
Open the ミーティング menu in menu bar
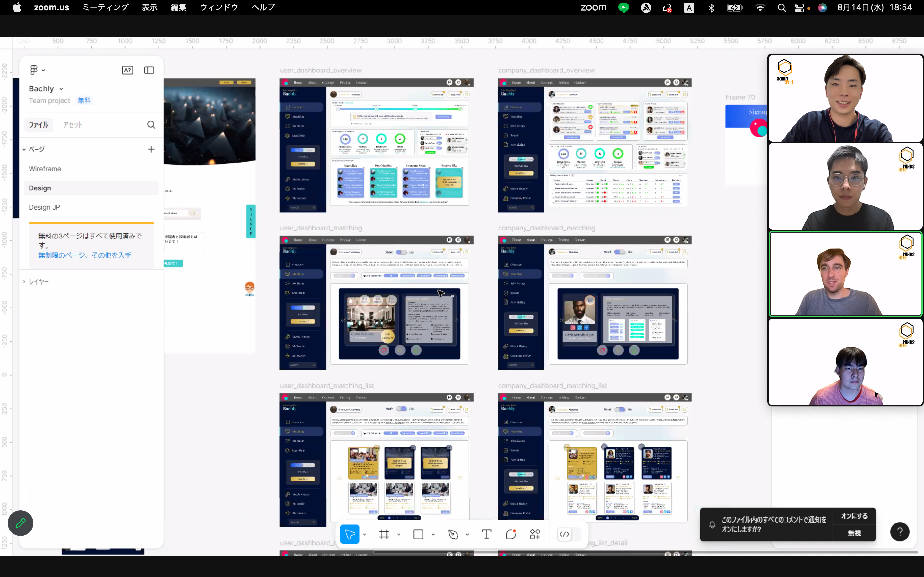tap(105, 7)
